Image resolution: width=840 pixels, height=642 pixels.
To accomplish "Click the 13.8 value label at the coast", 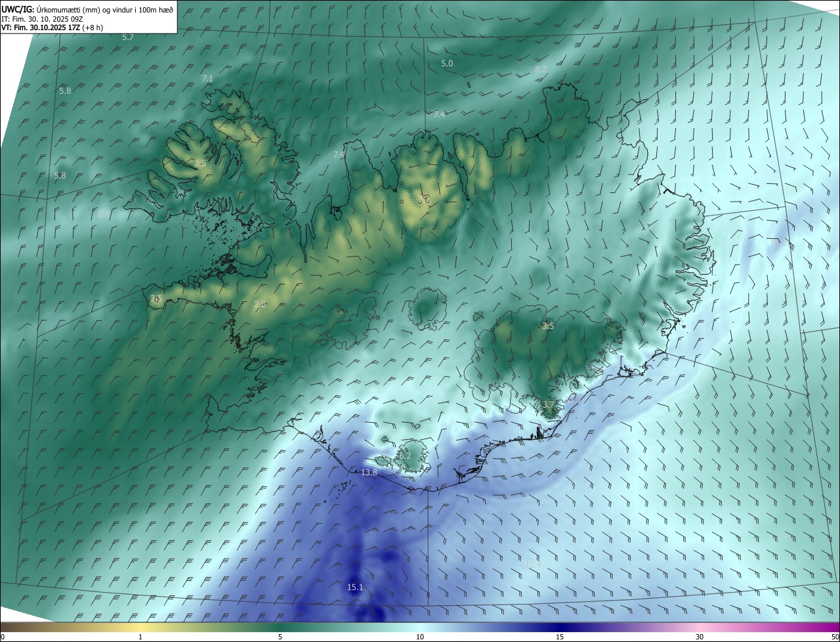I will pos(369,473).
